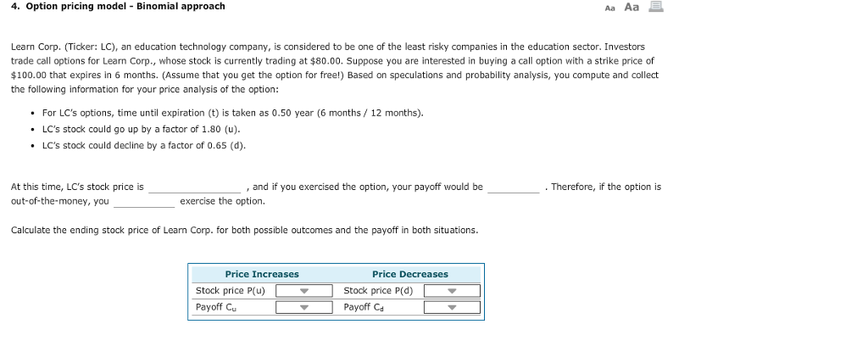Open the blank after "your payoff would be"

[513, 187]
